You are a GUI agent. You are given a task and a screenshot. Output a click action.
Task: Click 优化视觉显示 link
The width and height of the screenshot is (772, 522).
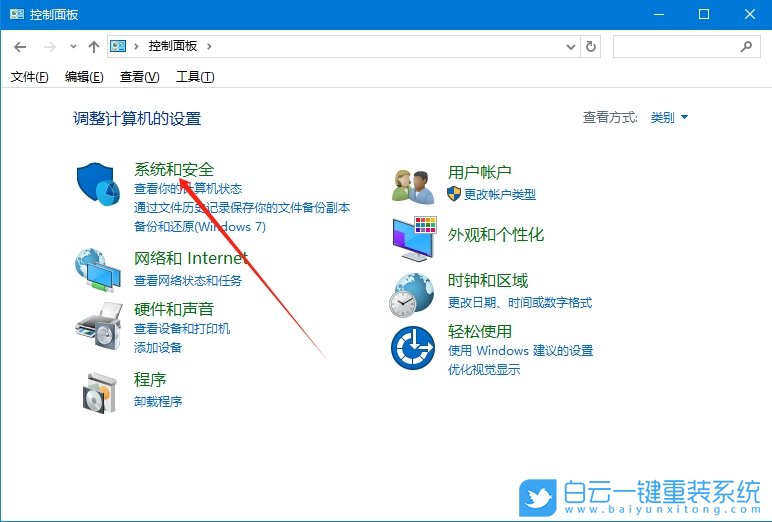pyautogui.click(x=484, y=370)
